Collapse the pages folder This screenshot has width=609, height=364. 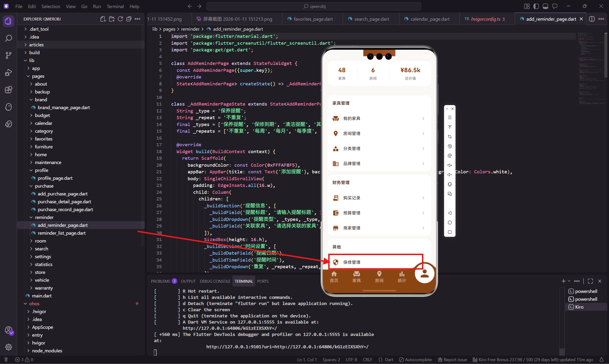click(x=81, y=76)
